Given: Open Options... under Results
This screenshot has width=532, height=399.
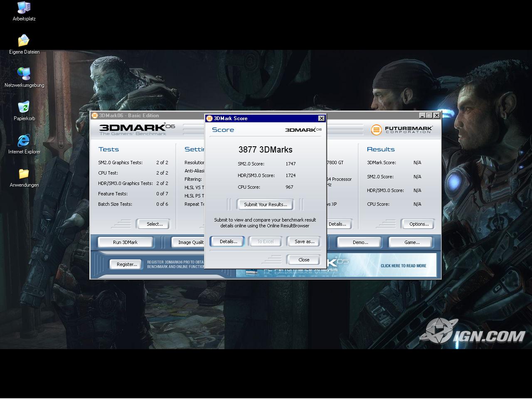Looking at the screenshot, I should [419, 224].
